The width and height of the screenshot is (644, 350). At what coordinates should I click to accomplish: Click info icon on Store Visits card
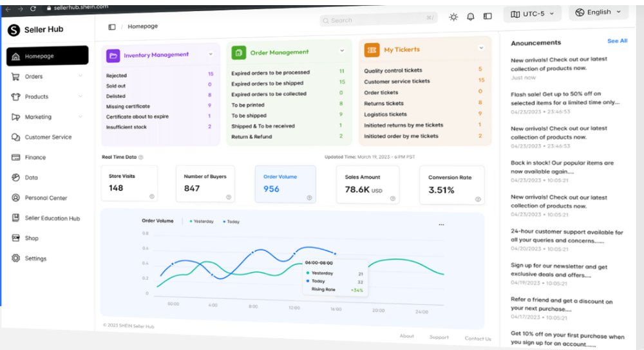[152, 196]
